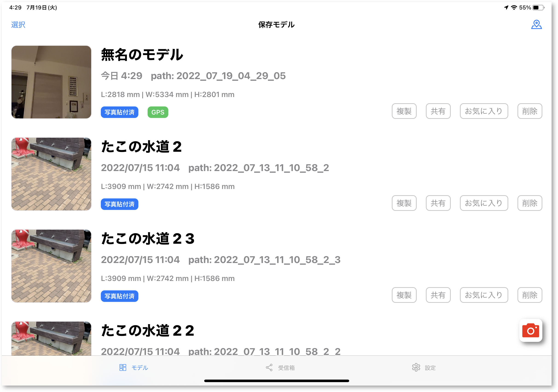
Task: Tap the home indicator bar
Action: coord(276,381)
